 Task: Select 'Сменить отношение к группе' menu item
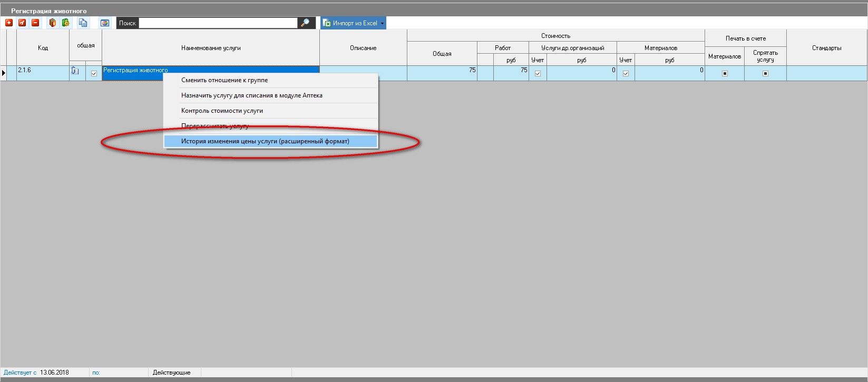(x=225, y=80)
